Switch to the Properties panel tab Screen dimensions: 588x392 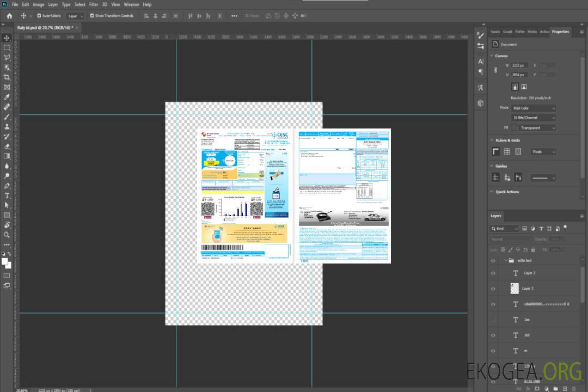pyautogui.click(x=560, y=32)
